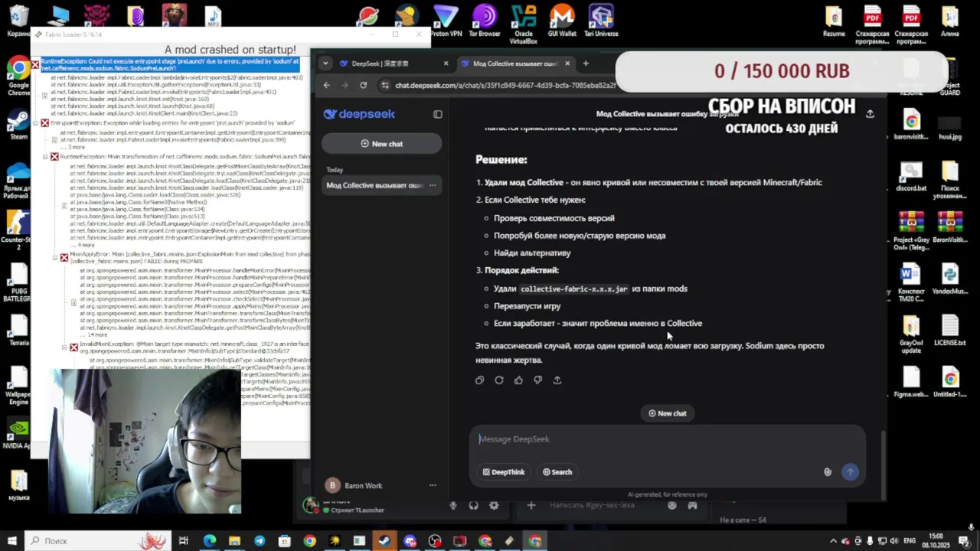Select the highlighted RuntimeException preLaunch error line

[169, 64]
